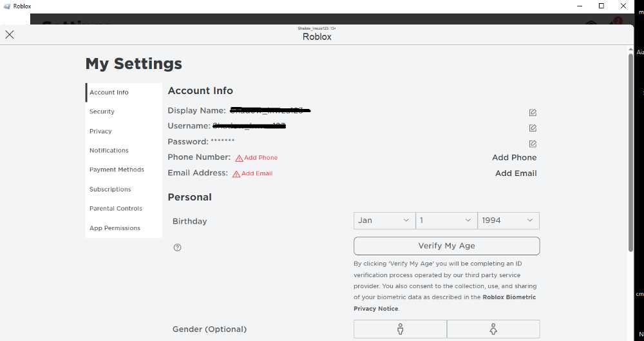Close the Roblox settings overlay with the X icon
644x341 pixels.
pyautogui.click(x=10, y=35)
